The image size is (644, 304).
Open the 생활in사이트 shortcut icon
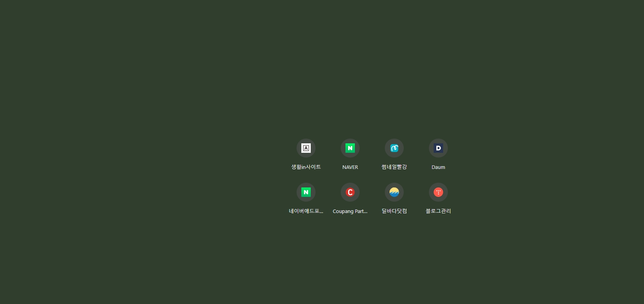(x=306, y=148)
